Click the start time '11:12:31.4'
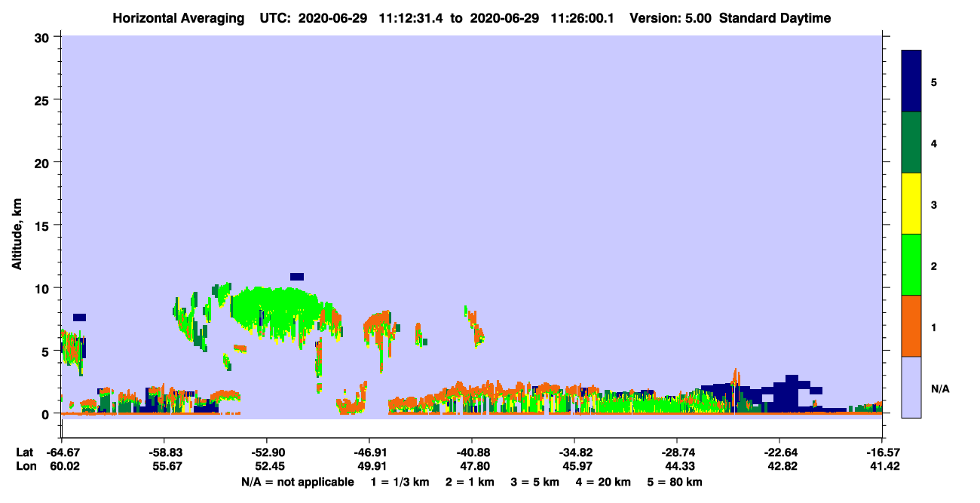The height and width of the screenshot is (503, 980). tap(412, 18)
